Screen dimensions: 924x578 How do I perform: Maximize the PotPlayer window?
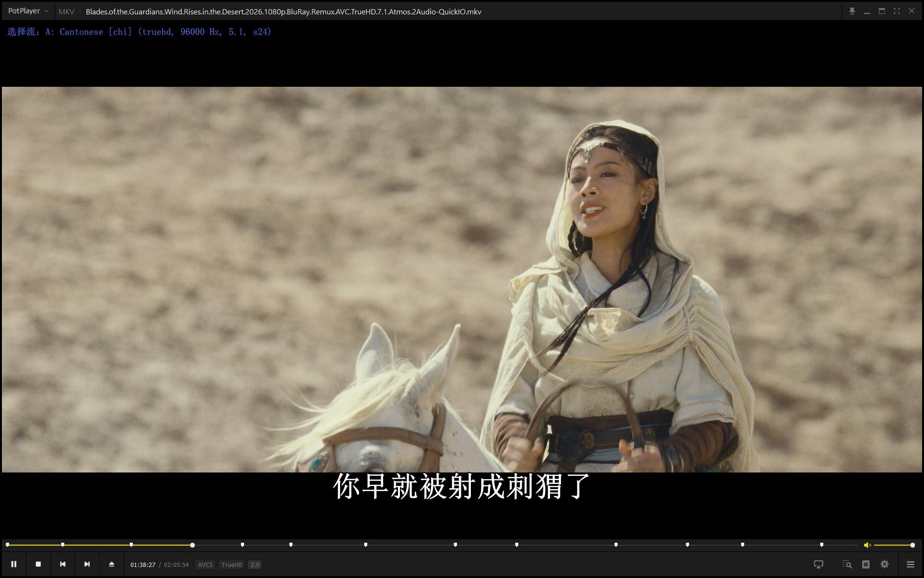coord(882,11)
